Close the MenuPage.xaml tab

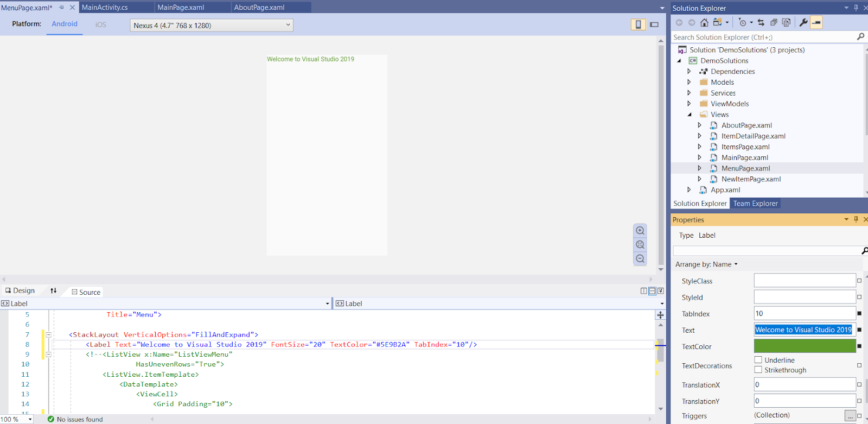[72, 8]
